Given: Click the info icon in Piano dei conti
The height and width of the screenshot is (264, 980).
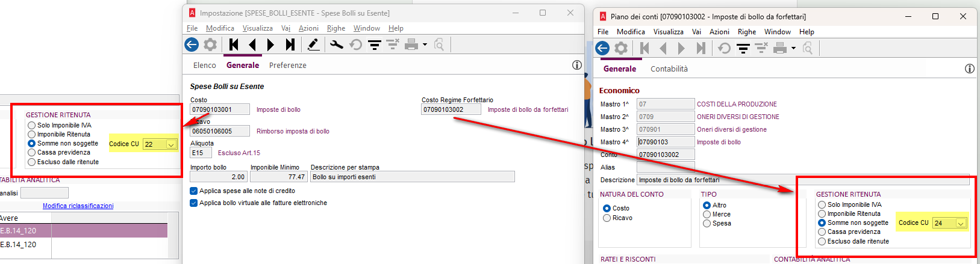Looking at the screenshot, I should click(x=969, y=69).
